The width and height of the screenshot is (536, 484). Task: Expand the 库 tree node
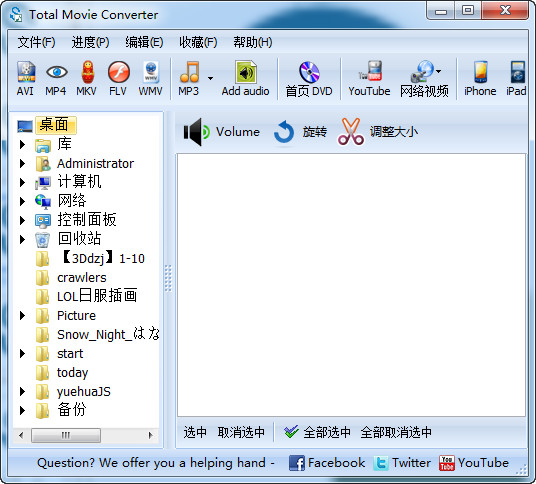pos(23,145)
